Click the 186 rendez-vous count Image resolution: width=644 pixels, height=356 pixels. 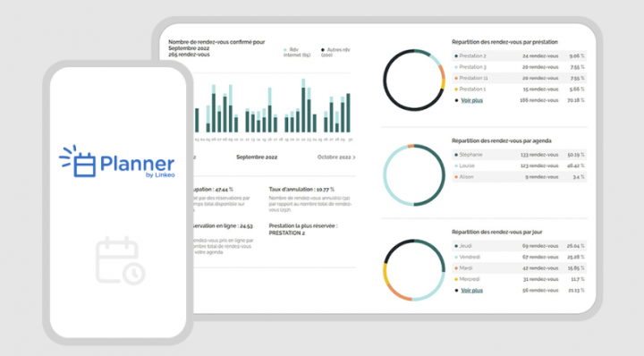click(x=539, y=100)
